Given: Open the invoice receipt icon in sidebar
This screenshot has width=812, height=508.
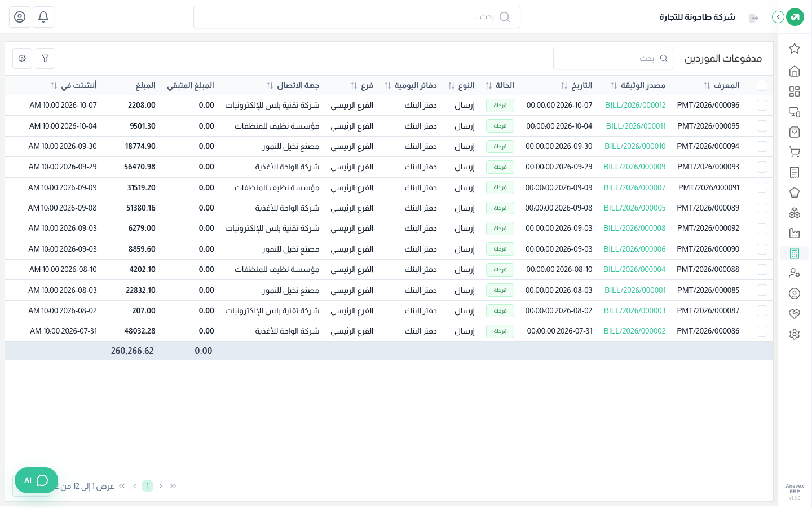Looking at the screenshot, I should (795, 172).
